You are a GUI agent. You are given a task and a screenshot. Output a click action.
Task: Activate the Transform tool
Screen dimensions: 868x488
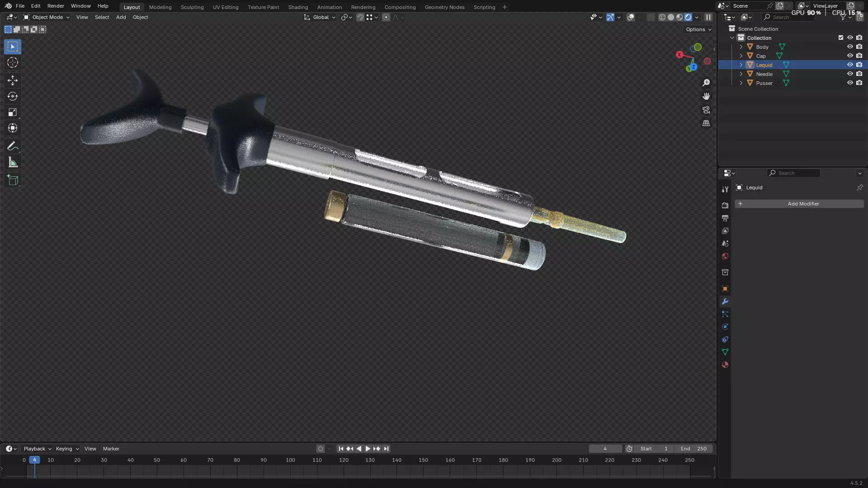(x=13, y=128)
